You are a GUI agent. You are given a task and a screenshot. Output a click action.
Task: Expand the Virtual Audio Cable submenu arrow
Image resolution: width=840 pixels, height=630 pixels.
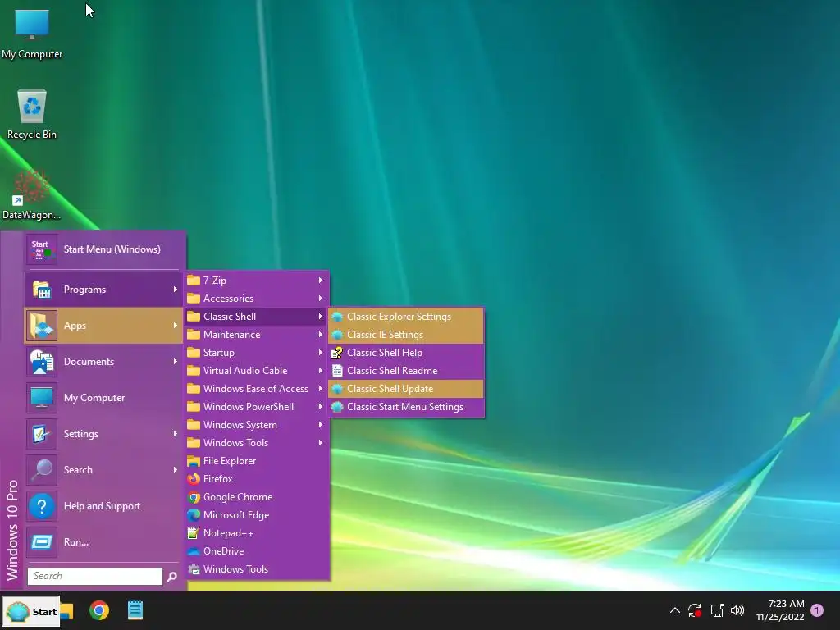pos(321,371)
